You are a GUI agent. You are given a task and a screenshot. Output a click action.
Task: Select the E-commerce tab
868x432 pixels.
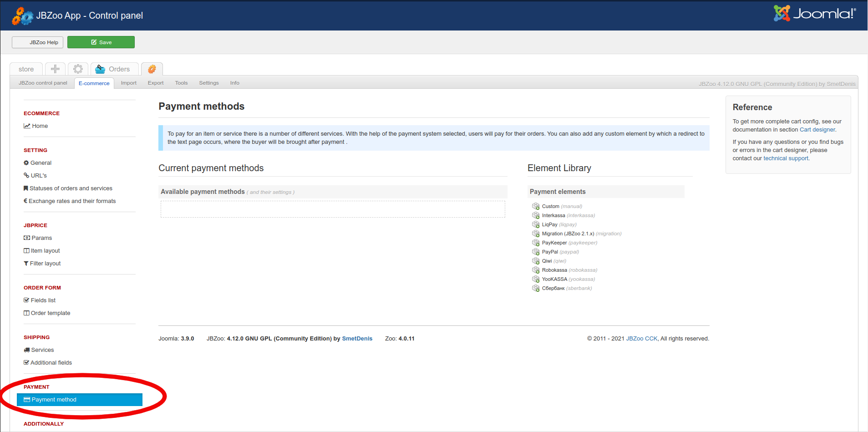(x=94, y=83)
